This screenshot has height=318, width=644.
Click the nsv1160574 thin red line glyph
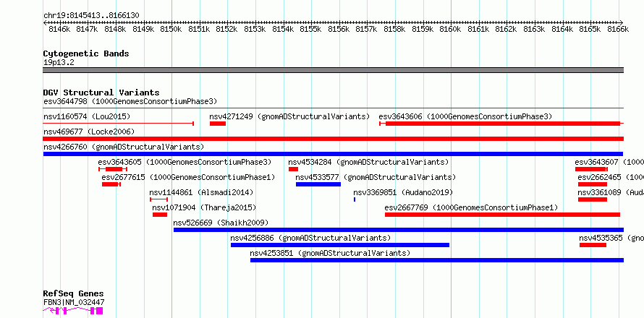click(118, 123)
